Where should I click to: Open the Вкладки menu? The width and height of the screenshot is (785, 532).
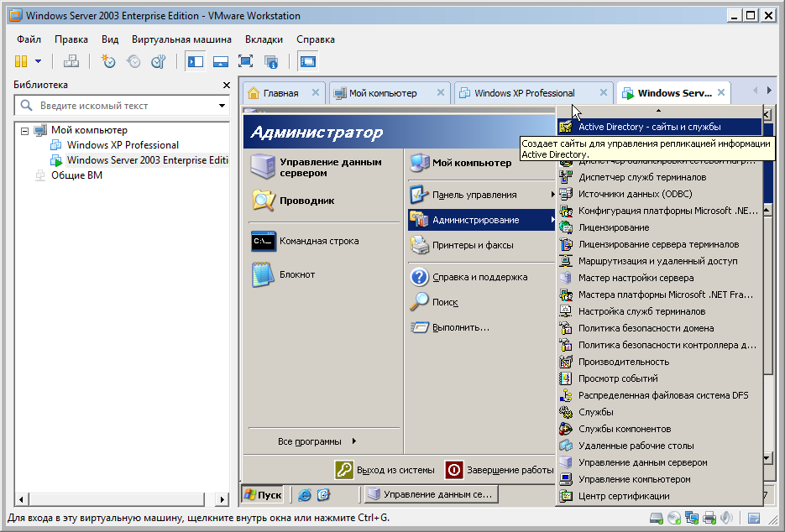click(x=264, y=39)
